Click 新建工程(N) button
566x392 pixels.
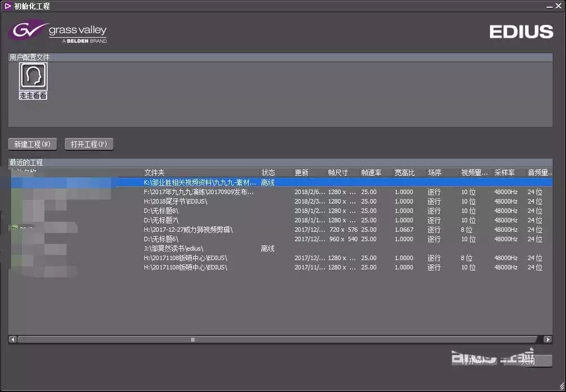pyautogui.click(x=32, y=144)
